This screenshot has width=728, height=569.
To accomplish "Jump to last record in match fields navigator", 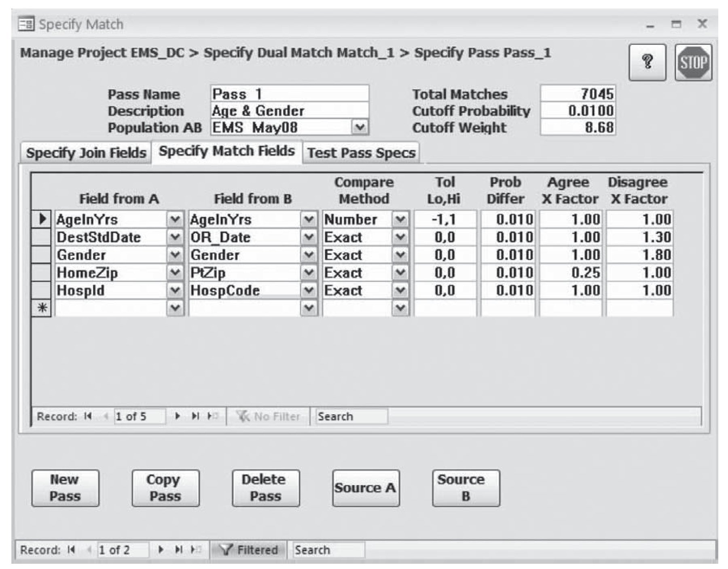I will 195,416.
